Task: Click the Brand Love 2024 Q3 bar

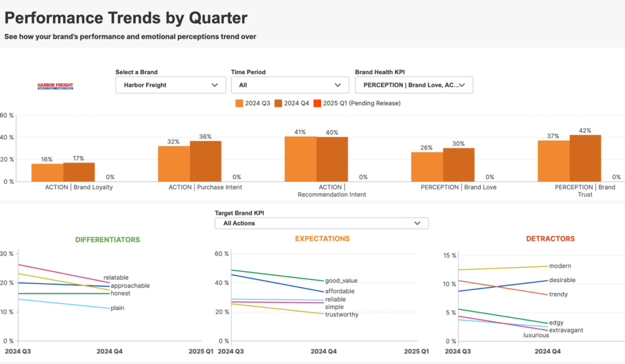Action: coord(427,167)
